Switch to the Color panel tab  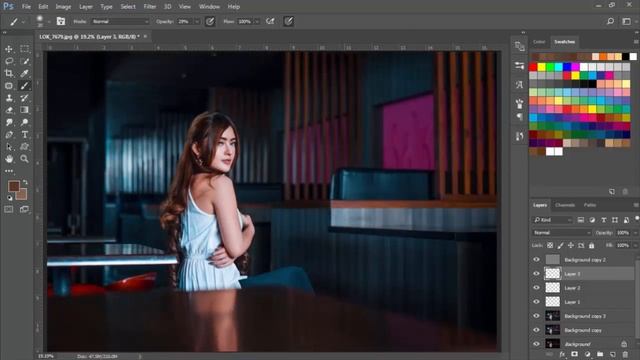click(539, 42)
